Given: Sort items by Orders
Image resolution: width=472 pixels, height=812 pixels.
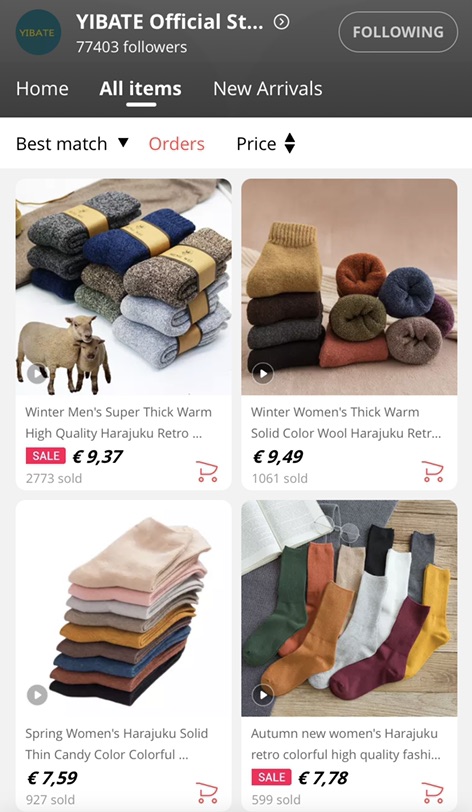Looking at the screenshot, I should point(177,143).
